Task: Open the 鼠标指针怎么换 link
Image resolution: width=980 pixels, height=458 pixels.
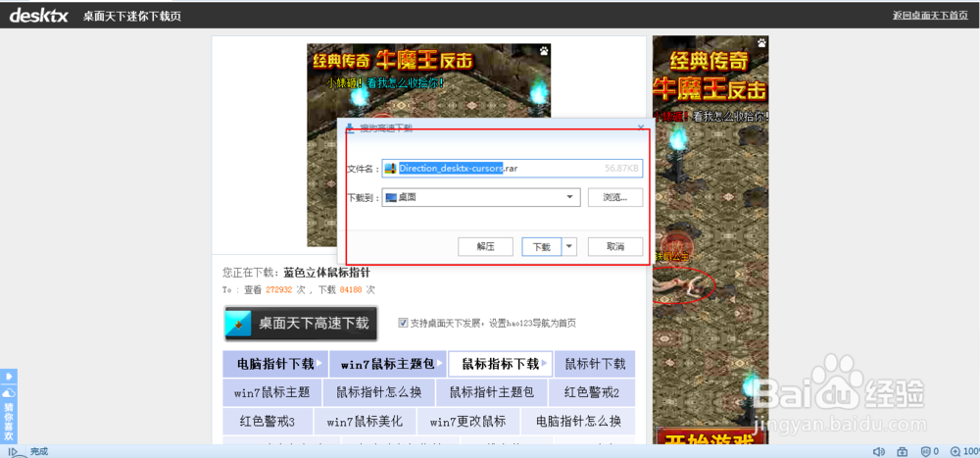Action: pos(378,393)
